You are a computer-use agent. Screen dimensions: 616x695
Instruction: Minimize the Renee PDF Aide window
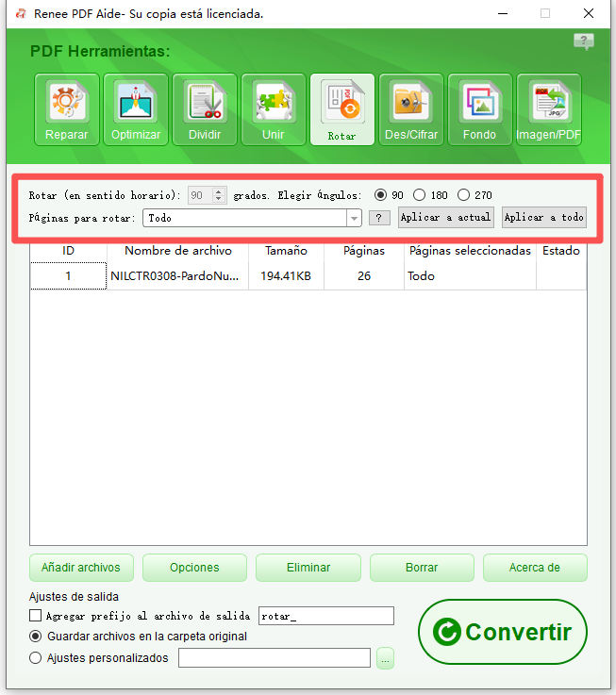coord(503,14)
